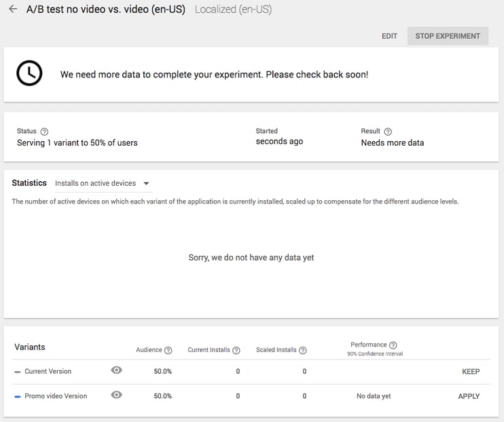Click the 'Needs more data' result text
The height and width of the screenshot is (422, 504).
click(x=393, y=142)
